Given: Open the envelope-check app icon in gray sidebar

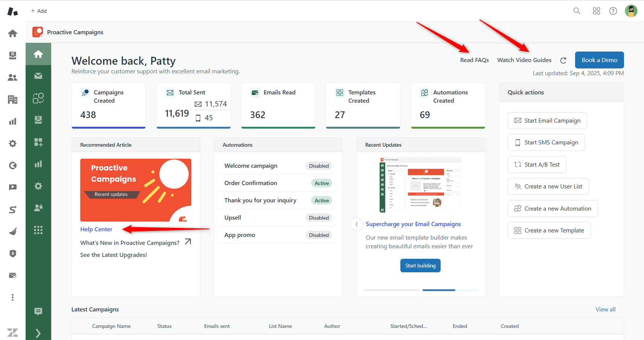Looking at the screenshot, I should [13, 275].
